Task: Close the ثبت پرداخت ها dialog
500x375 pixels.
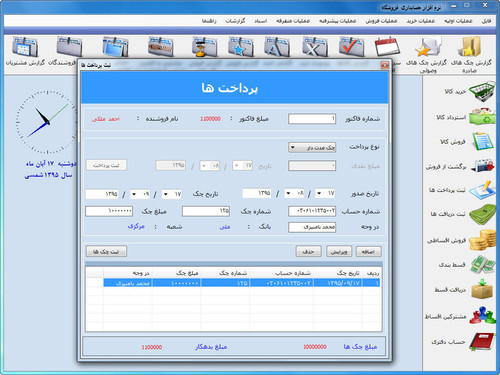Action: [385, 65]
